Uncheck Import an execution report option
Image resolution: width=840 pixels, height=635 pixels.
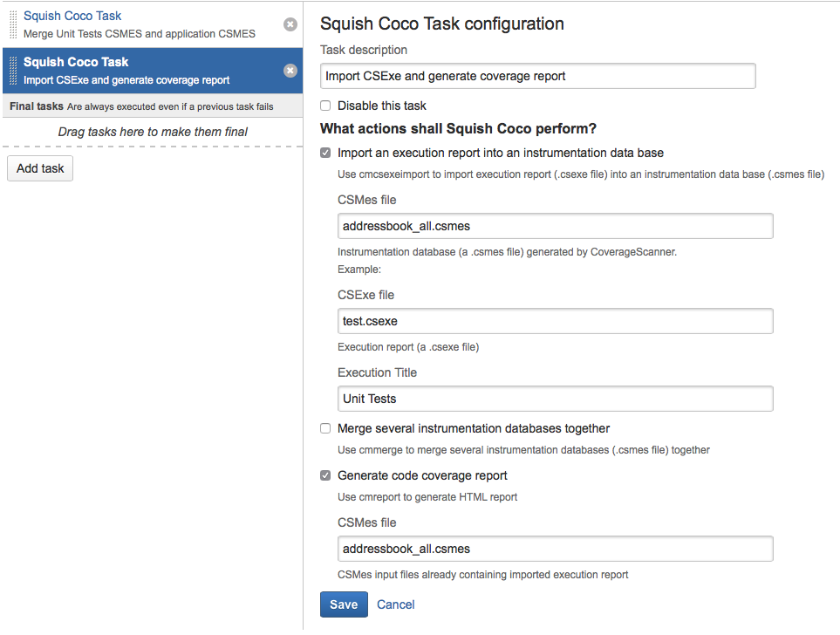(325, 153)
